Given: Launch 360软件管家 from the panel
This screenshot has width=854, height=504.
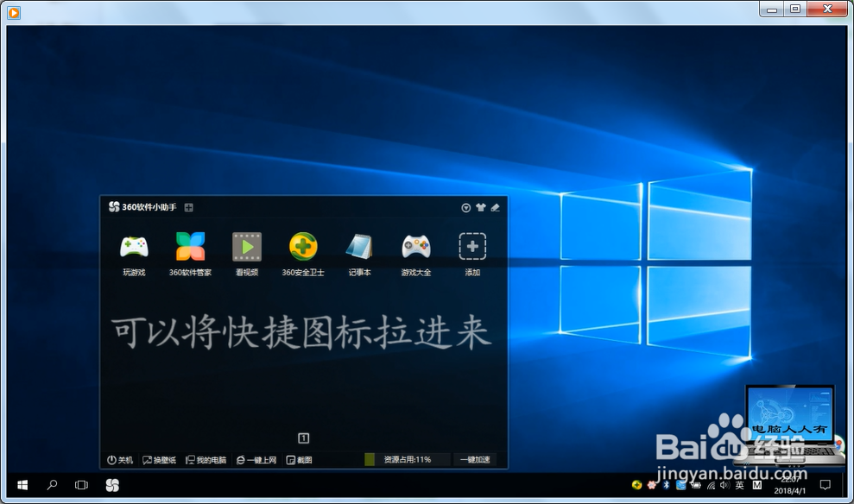Looking at the screenshot, I should tap(190, 255).
